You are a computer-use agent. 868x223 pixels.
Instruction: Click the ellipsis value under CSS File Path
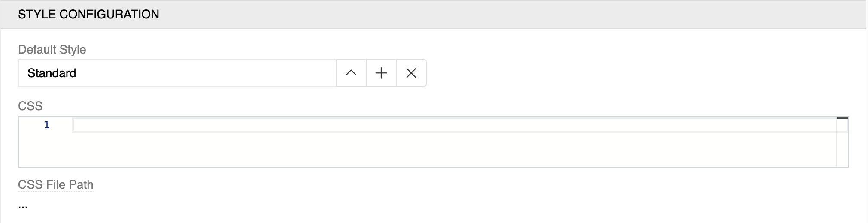23,206
